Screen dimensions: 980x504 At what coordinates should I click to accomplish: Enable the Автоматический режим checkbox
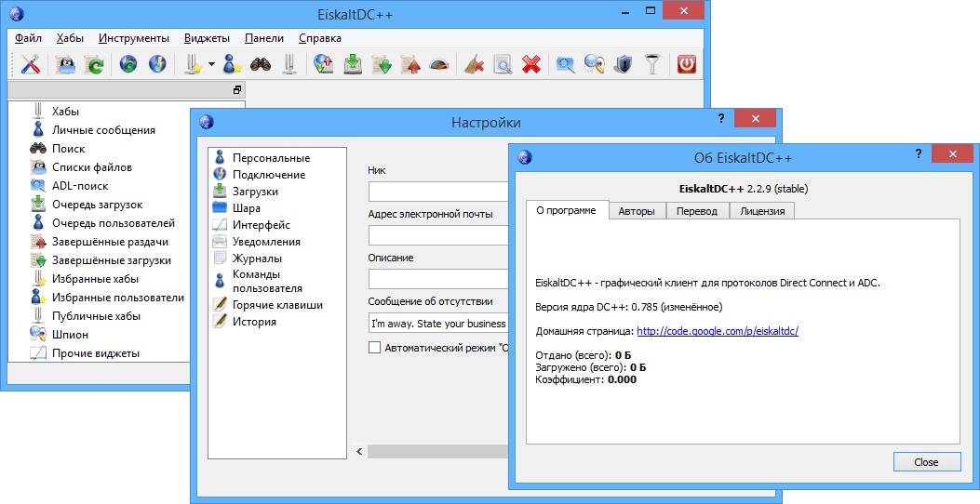(x=375, y=348)
